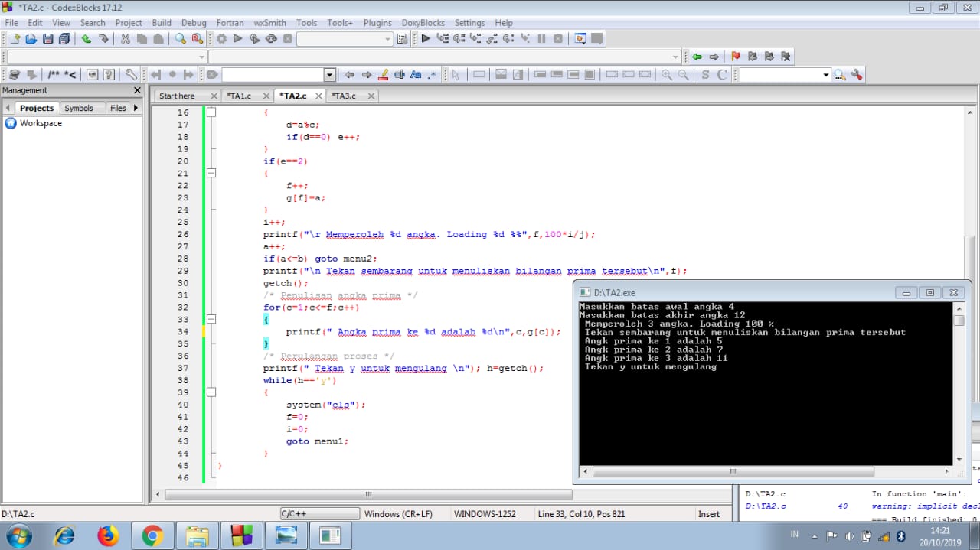
Task: Cut selection using scissors icon
Action: coord(125,39)
